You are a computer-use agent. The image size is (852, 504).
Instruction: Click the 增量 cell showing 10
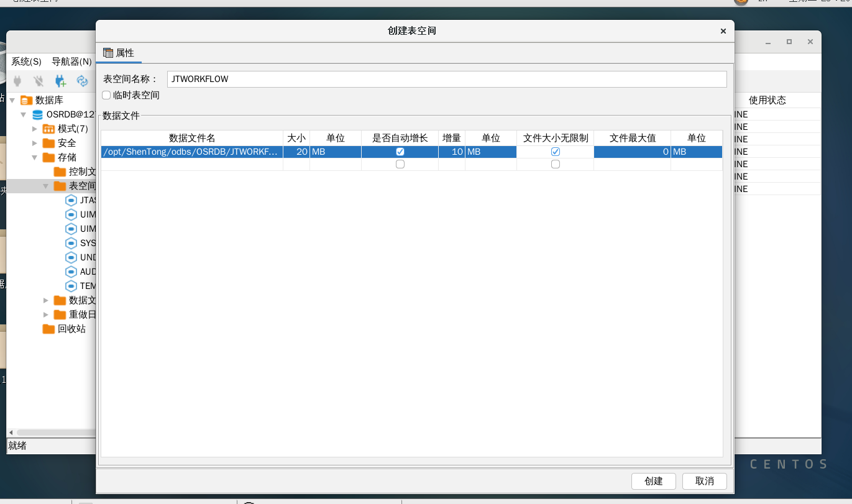[x=452, y=152]
